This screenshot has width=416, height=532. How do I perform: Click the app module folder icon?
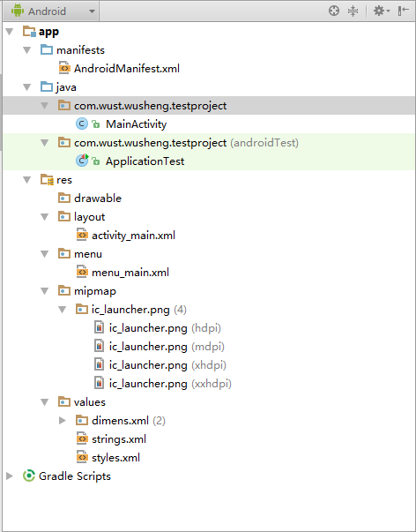point(29,32)
